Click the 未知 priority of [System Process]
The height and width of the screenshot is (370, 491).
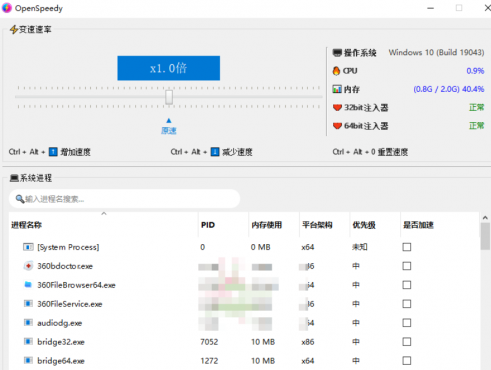360,247
